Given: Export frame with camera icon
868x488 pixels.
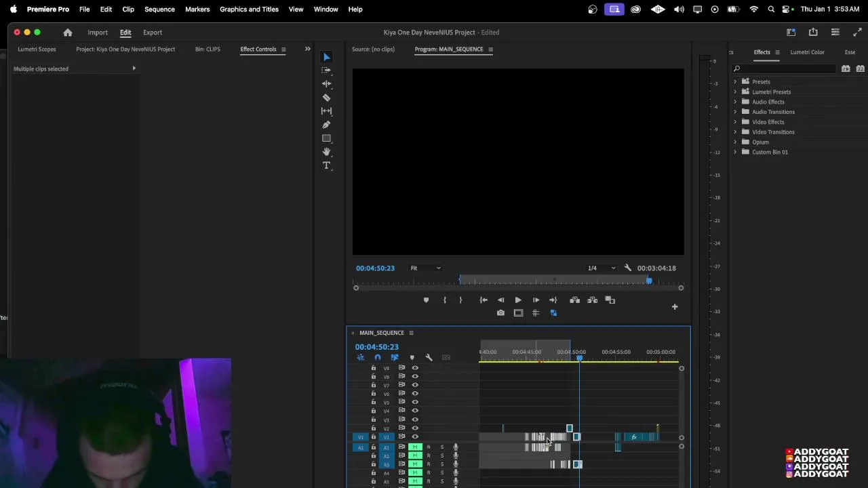Looking at the screenshot, I should pos(500,313).
